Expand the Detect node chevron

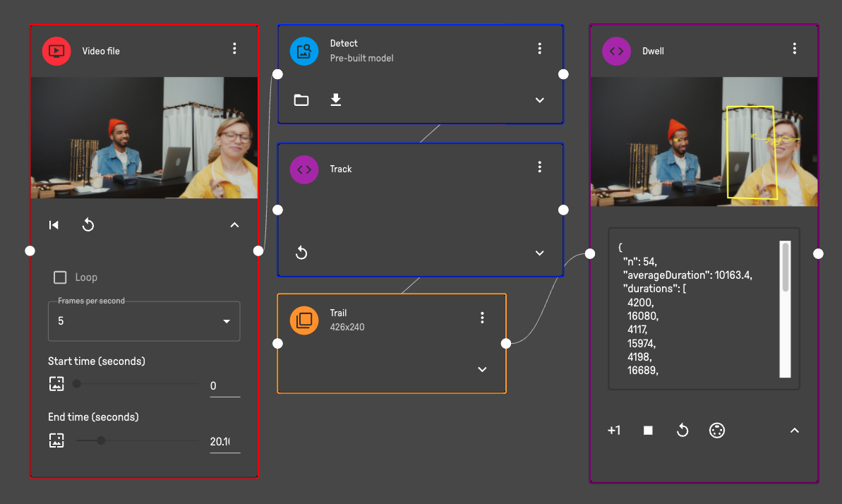click(x=540, y=100)
